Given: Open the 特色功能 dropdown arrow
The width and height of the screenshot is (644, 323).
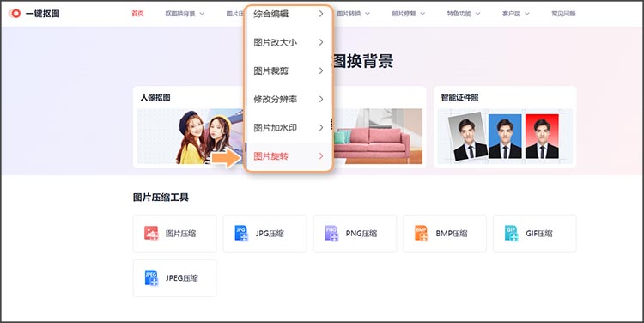Looking at the screenshot, I should 477,14.
